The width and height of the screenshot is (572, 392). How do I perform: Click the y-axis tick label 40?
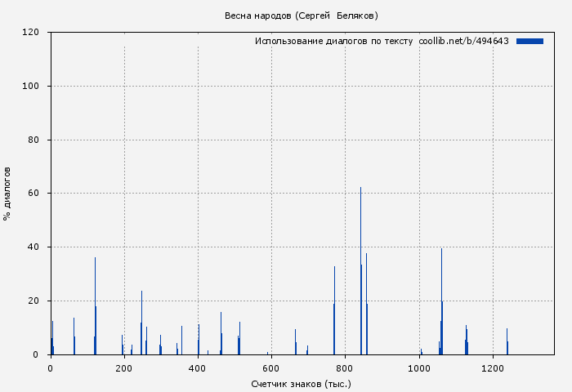pyautogui.click(x=34, y=247)
